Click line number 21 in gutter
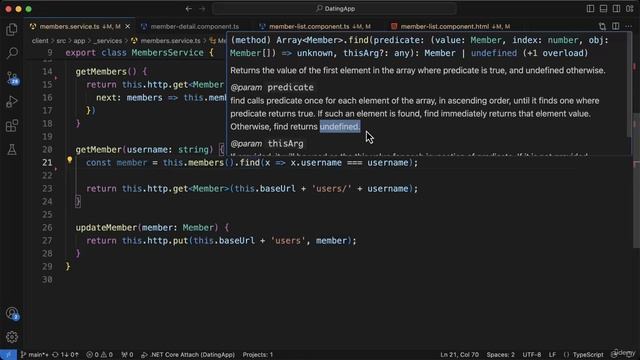 click(47, 162)
